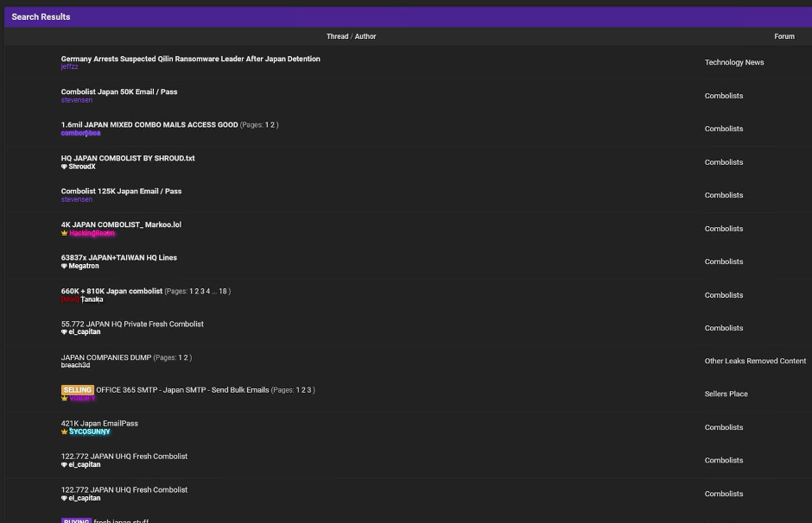Click the purple BUYING badge
This screenshot has height=523, width=812.
(76, 520)
